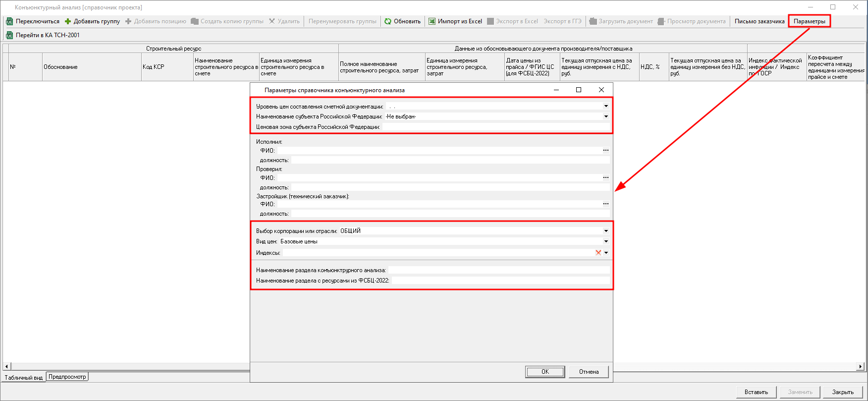Clear the Индексы field with red X
868x401 pixels.
598,253
